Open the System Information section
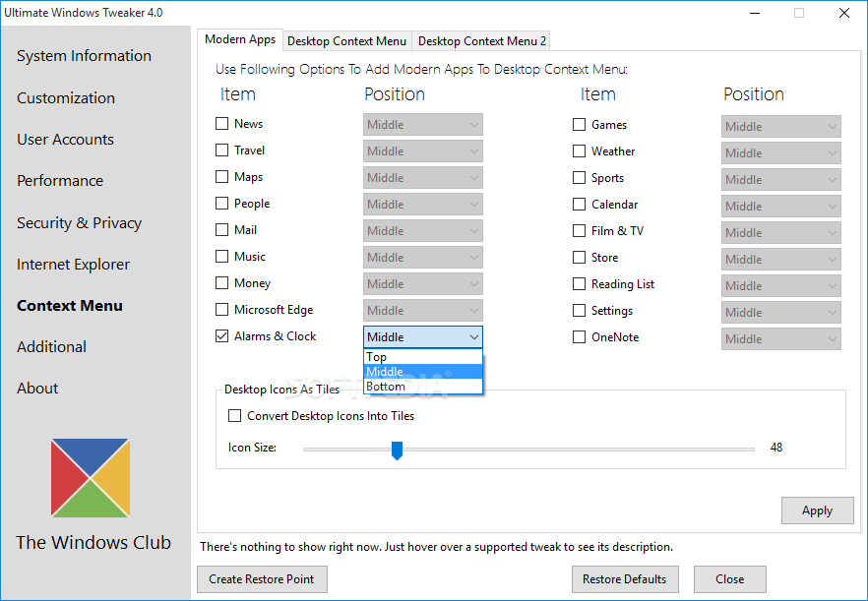Screen dimensions: 868x601 click(85, 56)
